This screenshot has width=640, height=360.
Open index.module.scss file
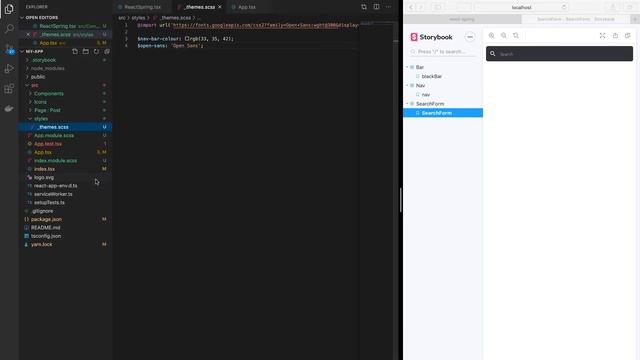(55, 161)
